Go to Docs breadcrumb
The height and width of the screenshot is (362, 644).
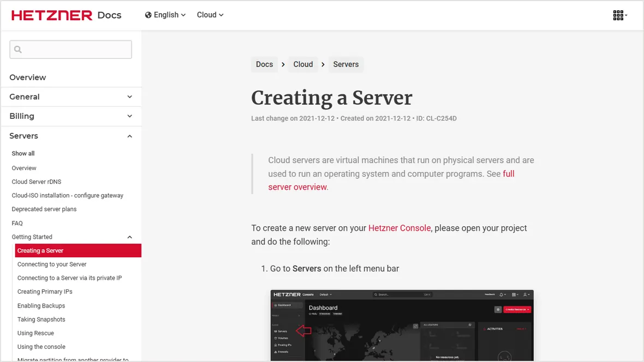tap(264, 64)
